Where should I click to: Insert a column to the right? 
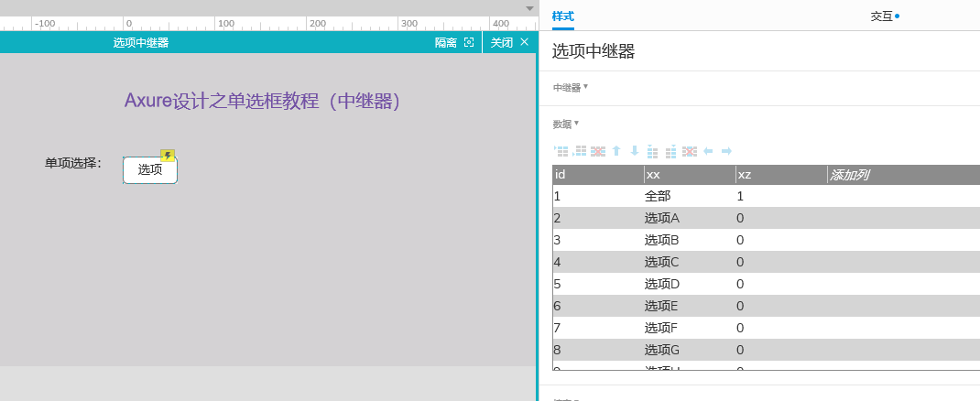click(x=671, y=151)
